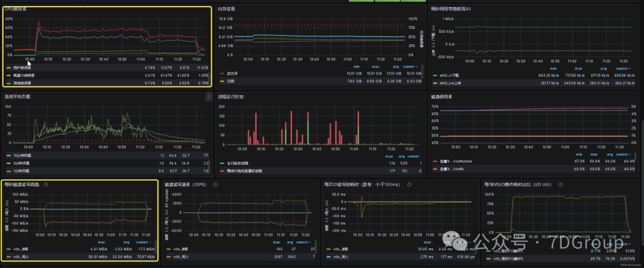Select vdb_写入 in the IOPS legend
The height and width of the screenshot is (268, 644).
click(x=181, y=257)
